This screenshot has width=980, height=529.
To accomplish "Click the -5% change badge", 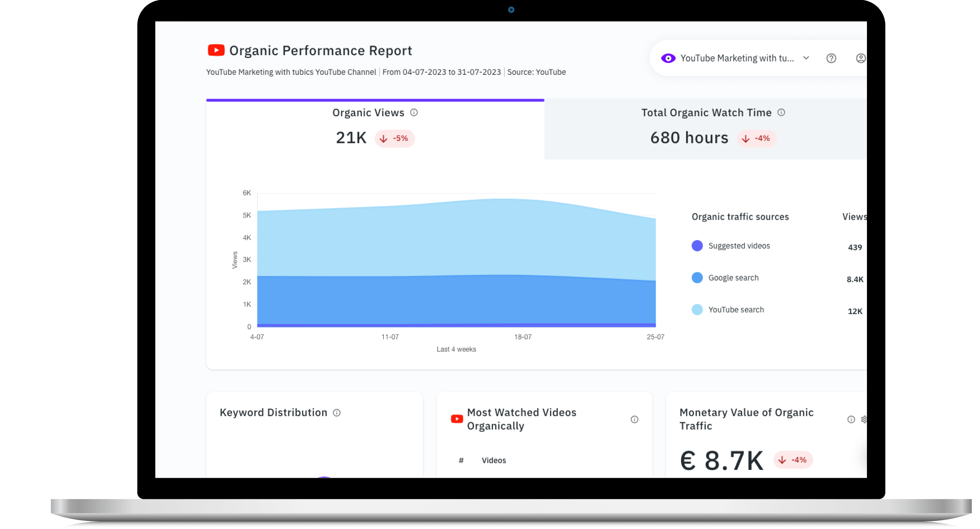I will [x=395, y=139].
